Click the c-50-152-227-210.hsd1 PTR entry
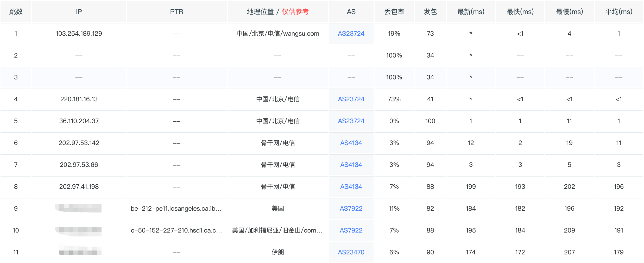The width and height of the screenshot is (644, 263). coord(176,230)
